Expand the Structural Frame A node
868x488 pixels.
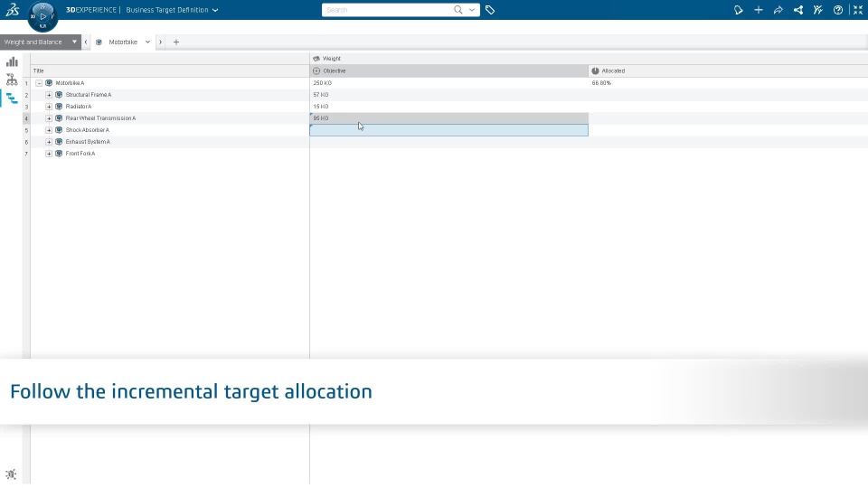pyautogui.click(x=49, y=95)
